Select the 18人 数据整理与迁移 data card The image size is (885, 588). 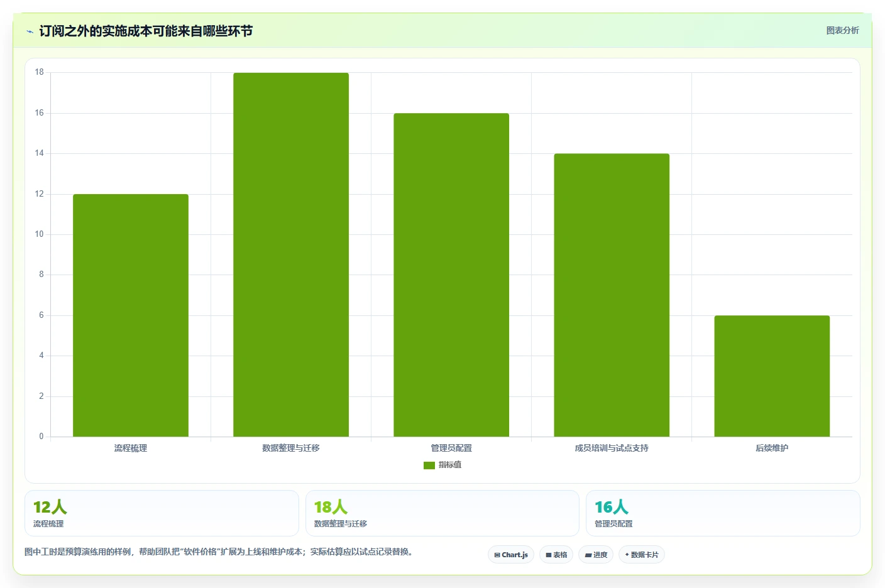(442, 513)
